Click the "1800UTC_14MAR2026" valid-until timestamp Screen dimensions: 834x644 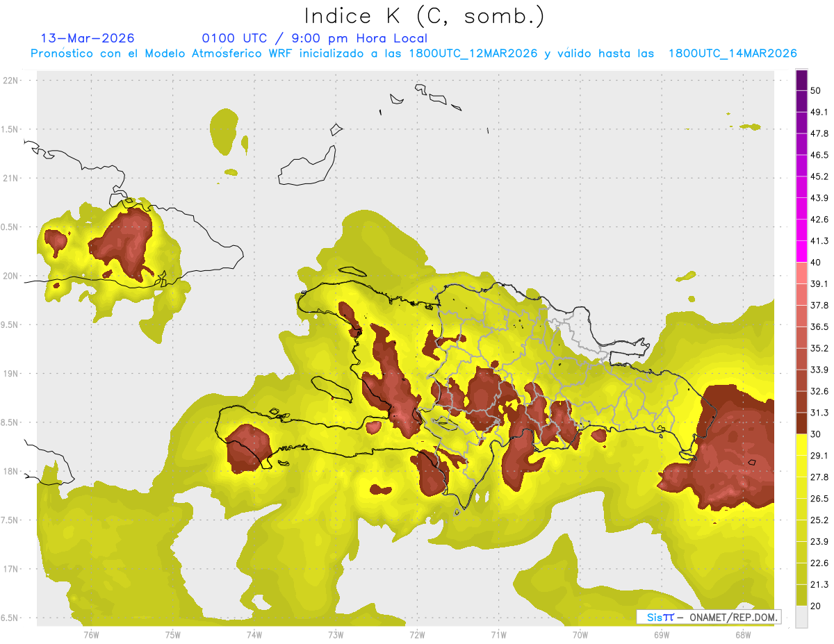point(733,53)
